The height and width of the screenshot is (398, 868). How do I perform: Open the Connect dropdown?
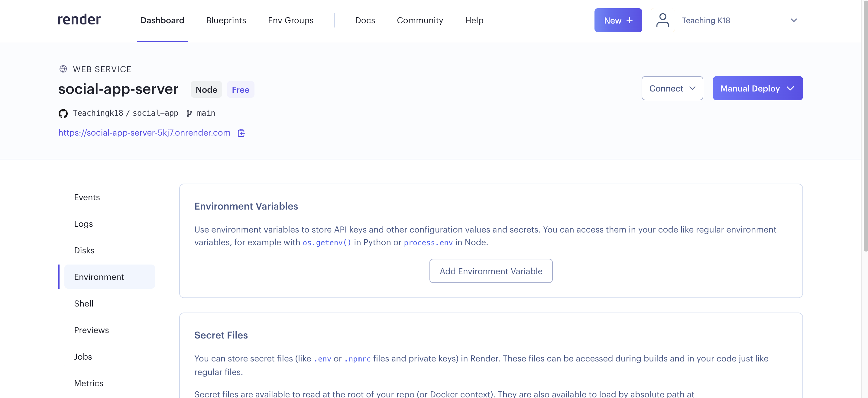672,88
